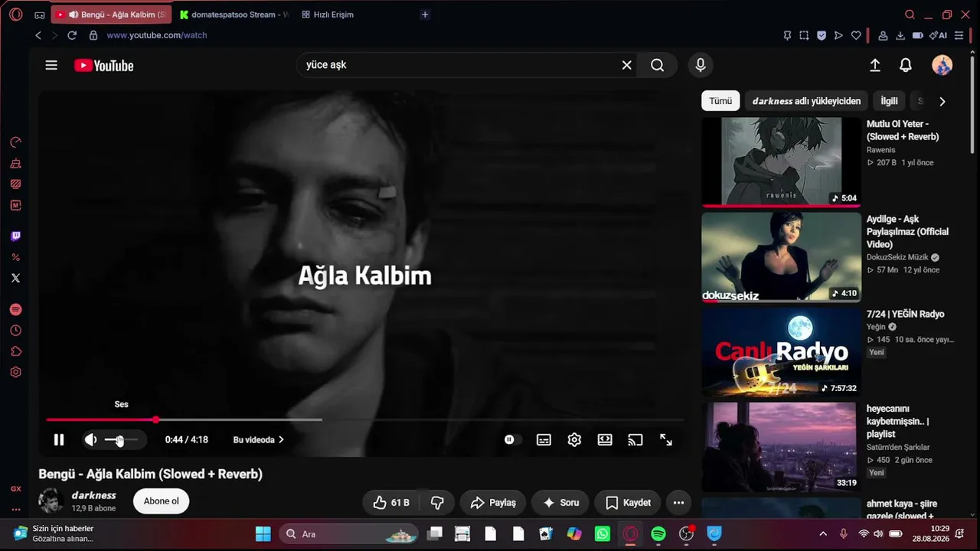Open the player settings gear
This screenshot has height=551, width=980.
[574, 440]
